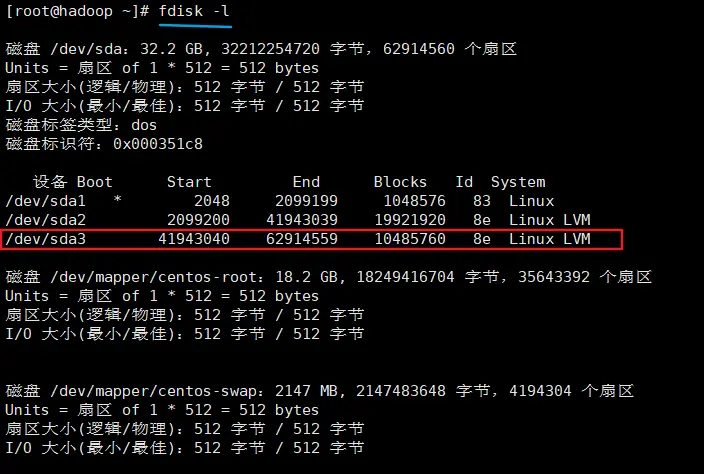Click the "扇区大小" line under the centos-root section
This screenshot has width=704, height=474.
click(185, 315)
